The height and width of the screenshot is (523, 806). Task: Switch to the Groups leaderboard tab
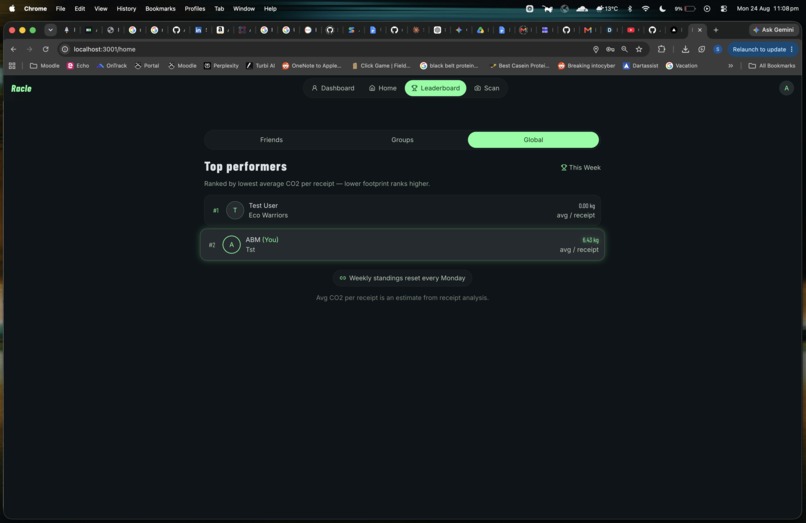(402, 140)
